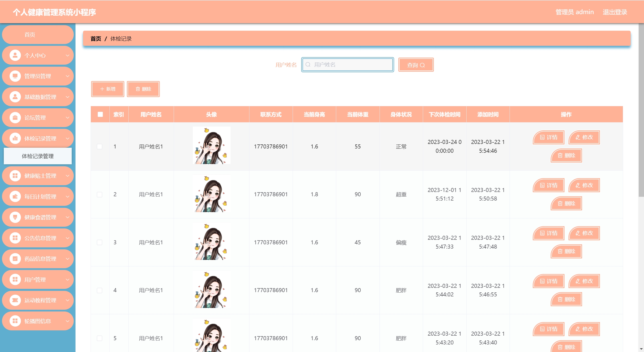The image size is (644, 352).
Task: Check the checkbox for row 1
Action: [100, 146]
